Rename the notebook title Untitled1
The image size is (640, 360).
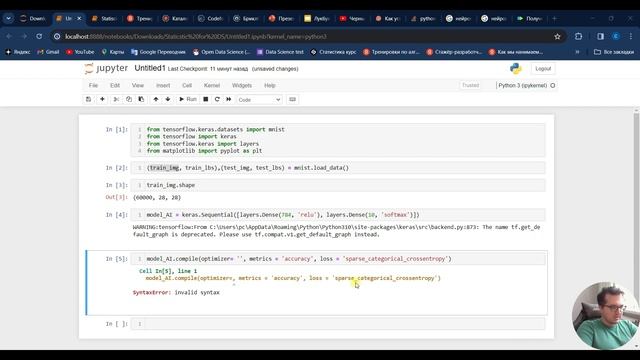(x=150, y=68)
